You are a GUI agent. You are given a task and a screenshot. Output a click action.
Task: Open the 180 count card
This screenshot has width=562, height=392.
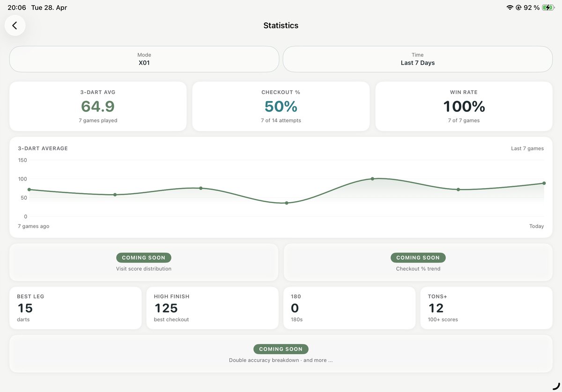(349, 308)
